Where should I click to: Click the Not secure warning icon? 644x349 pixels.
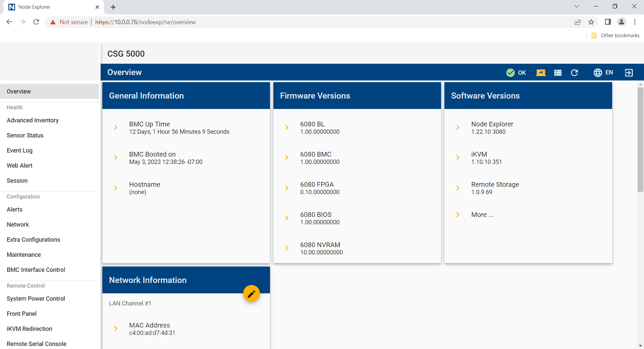[x=53, y=22]
